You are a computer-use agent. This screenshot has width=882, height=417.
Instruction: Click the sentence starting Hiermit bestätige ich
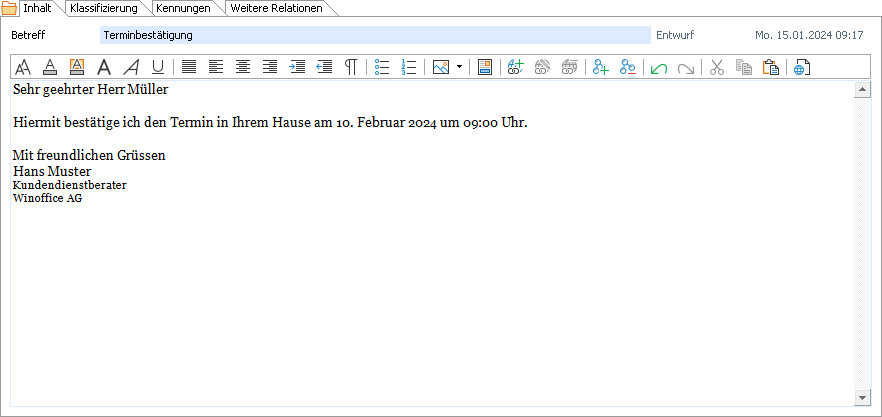[x=270, y=123]
